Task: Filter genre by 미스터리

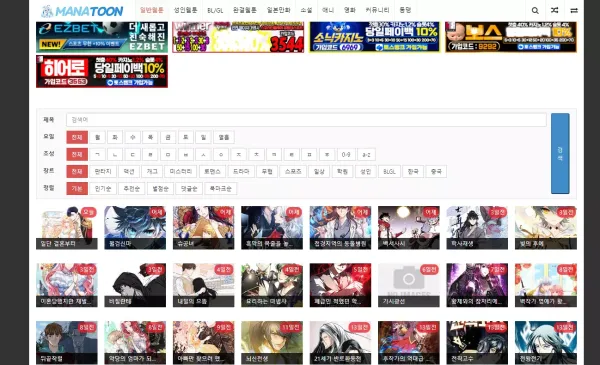Action: click(181, 171)
